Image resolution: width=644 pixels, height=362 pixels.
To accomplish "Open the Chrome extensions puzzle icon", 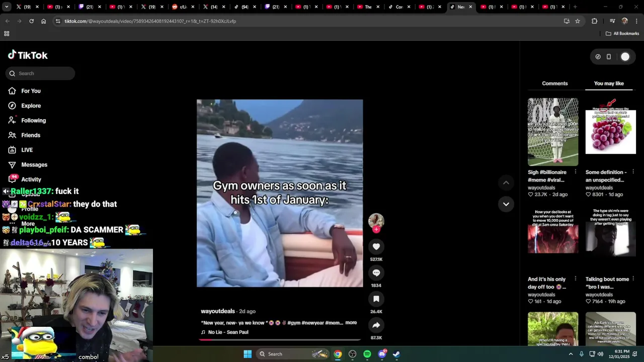I will (594, 21).
